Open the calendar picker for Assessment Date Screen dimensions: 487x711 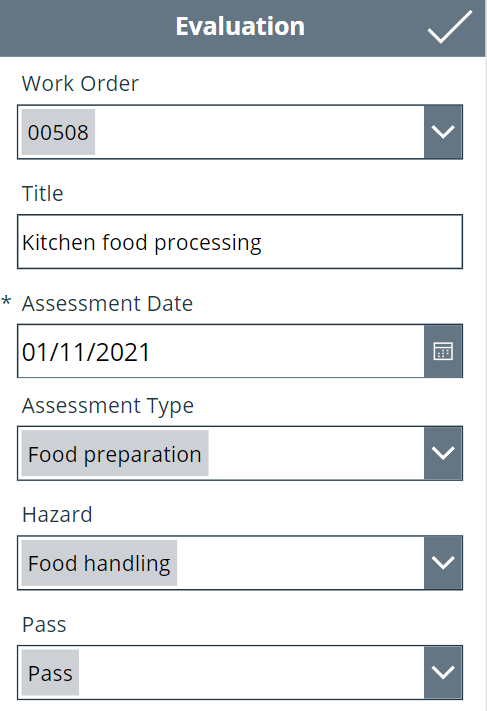click(443, 351)
